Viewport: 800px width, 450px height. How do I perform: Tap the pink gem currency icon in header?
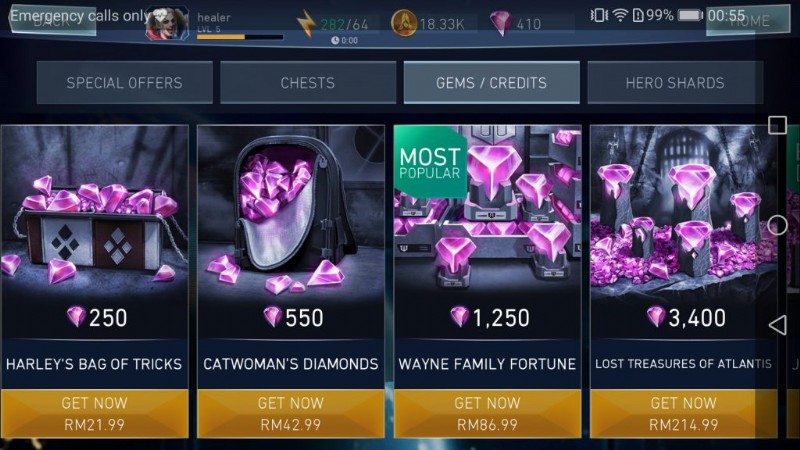pos(501,23)
